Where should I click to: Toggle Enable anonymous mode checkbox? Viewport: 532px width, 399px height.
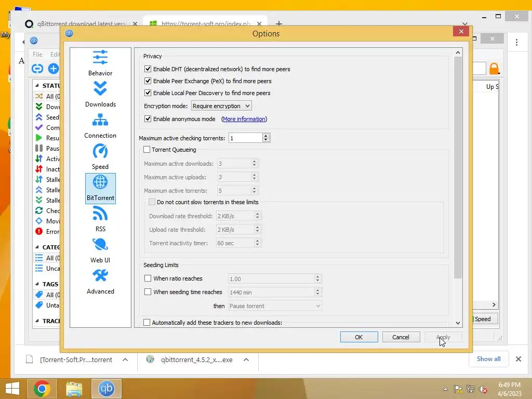point(148,119)
